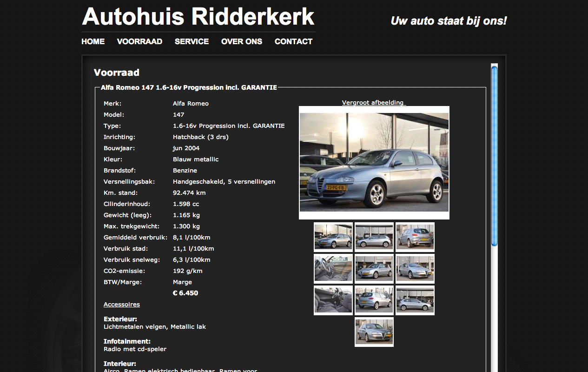Screen dimensions: 588x372
Task: Click the CO2 value '192 g/km'
Action: pyautogui.click(x=188, y=271)
